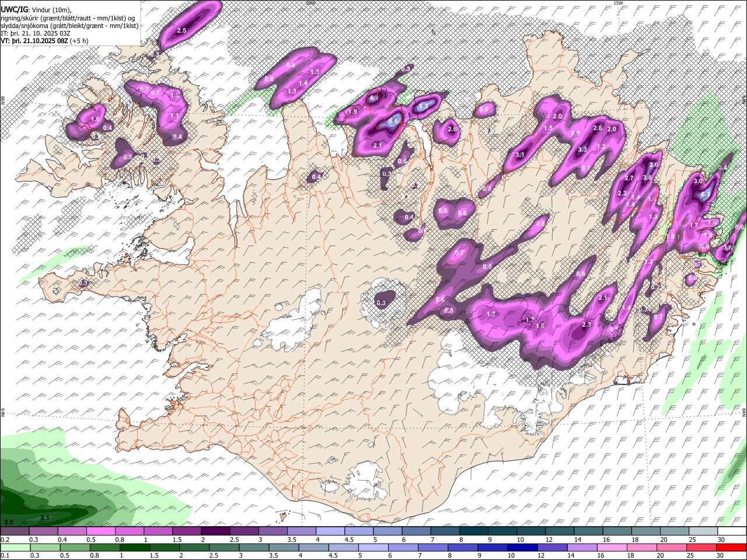Click the '4.1' precipitation value on the map
Viewport: 747px width, 560px height.
(373, 99)
